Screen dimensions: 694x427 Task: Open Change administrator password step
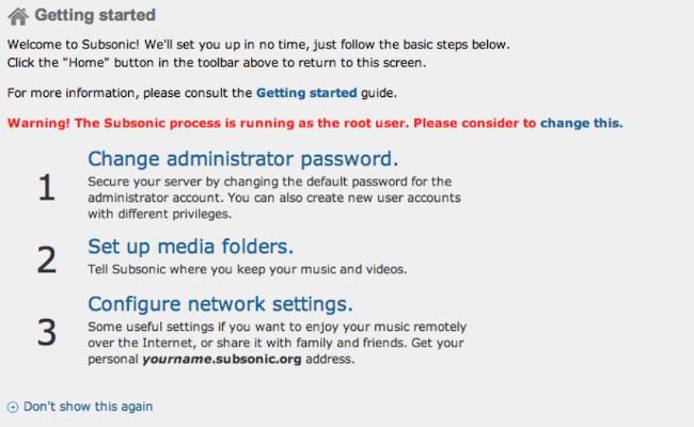coord(243,158)
